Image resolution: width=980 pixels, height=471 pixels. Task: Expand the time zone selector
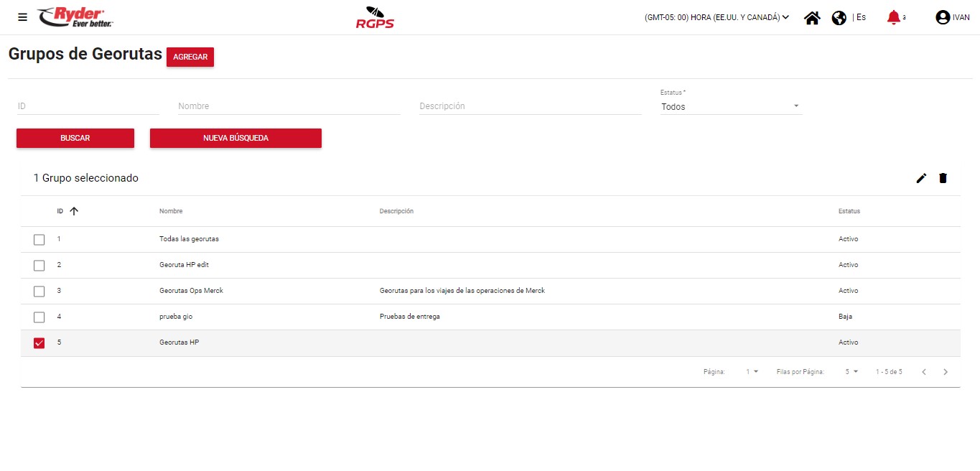(717, 17)
